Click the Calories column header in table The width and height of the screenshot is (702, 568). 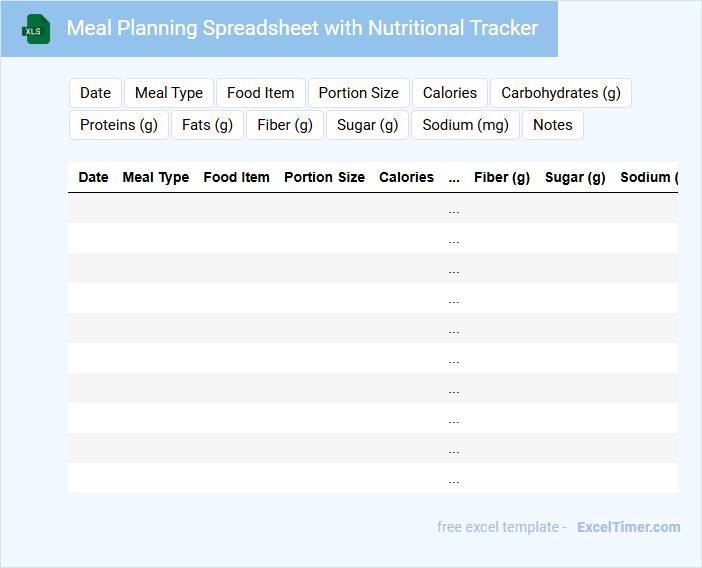(406, 177)
